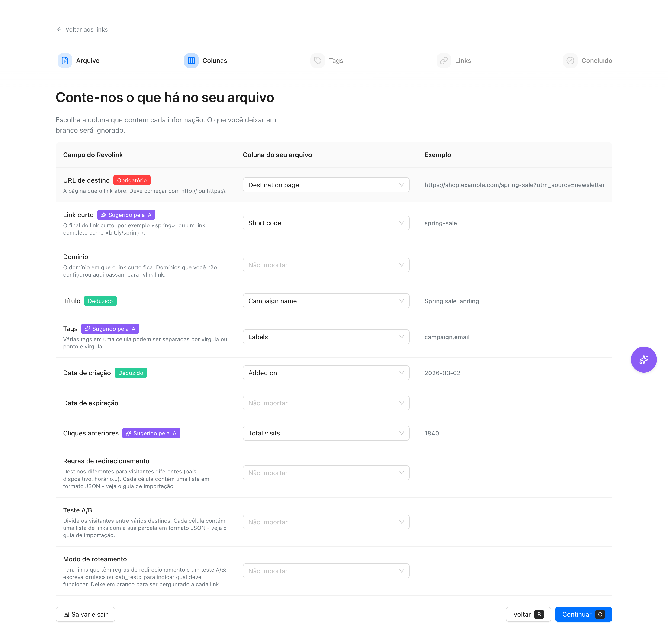The image size is (668, 644).
Task: Open the Campaign name column dropdown
Action: [x=326, y=301]
